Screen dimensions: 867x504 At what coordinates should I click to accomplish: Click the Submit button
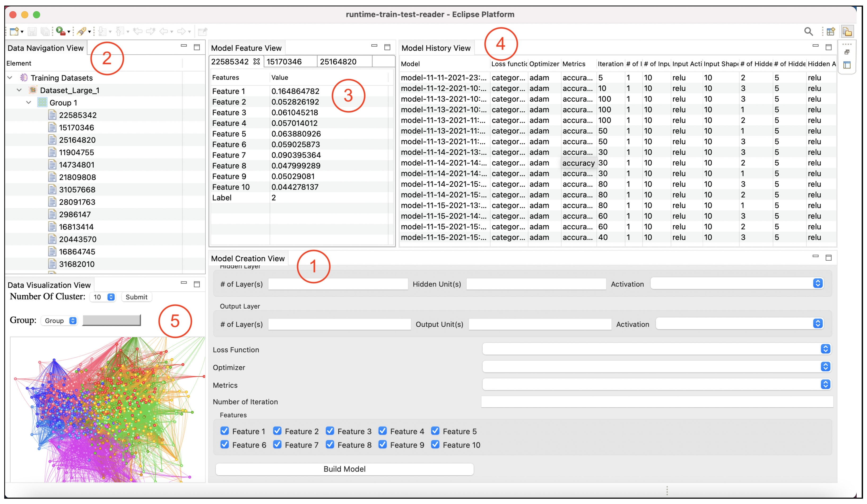click(x=136, y=297)
